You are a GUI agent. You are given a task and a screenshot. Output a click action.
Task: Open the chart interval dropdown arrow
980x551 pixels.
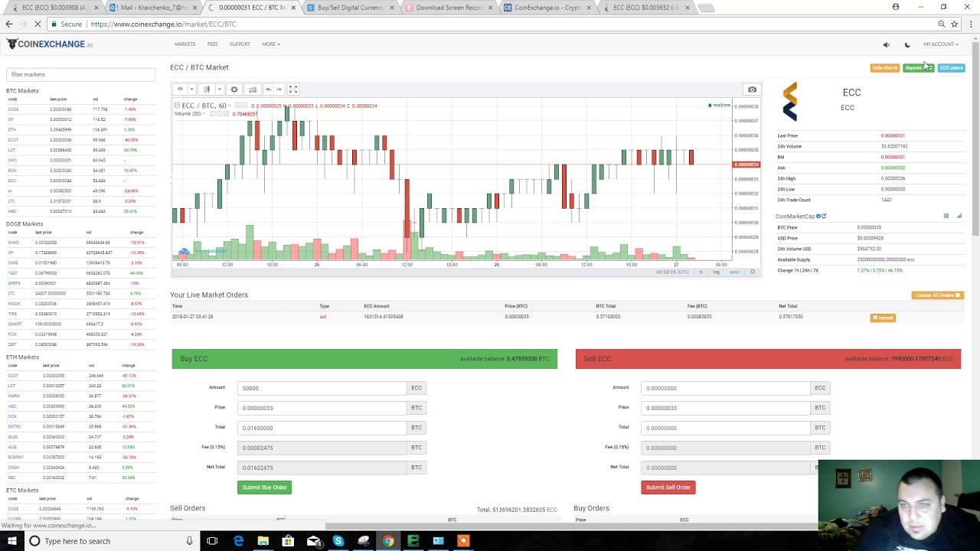[191, 90]
